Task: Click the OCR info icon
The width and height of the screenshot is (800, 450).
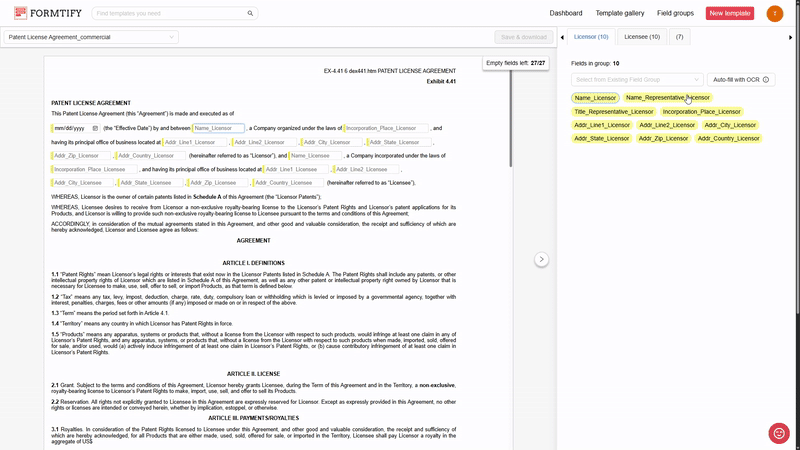Action: (x=766, y=80)
